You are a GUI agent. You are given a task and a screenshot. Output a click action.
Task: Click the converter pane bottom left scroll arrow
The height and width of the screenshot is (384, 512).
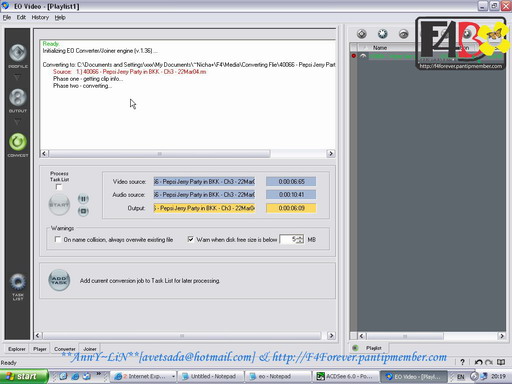(38, 335)
